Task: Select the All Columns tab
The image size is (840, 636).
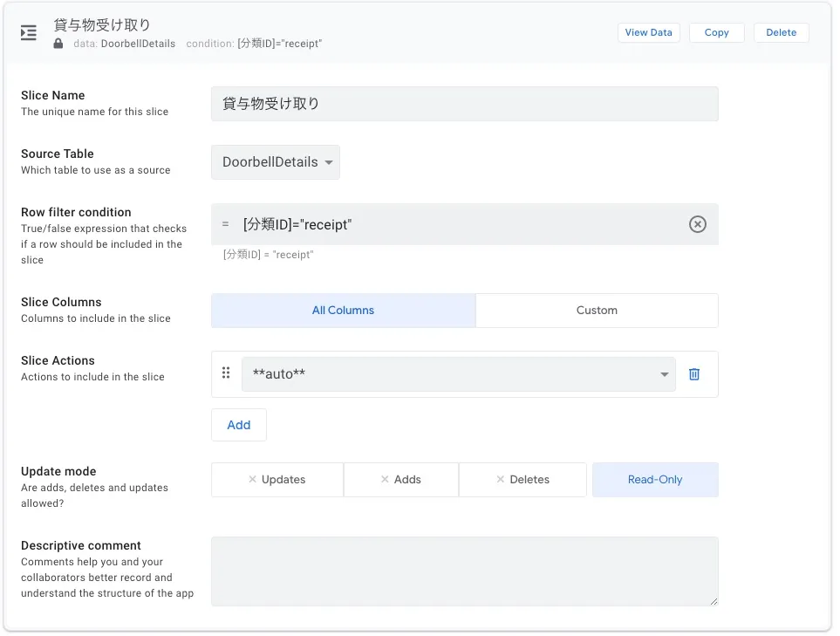Action: point(343,311)
